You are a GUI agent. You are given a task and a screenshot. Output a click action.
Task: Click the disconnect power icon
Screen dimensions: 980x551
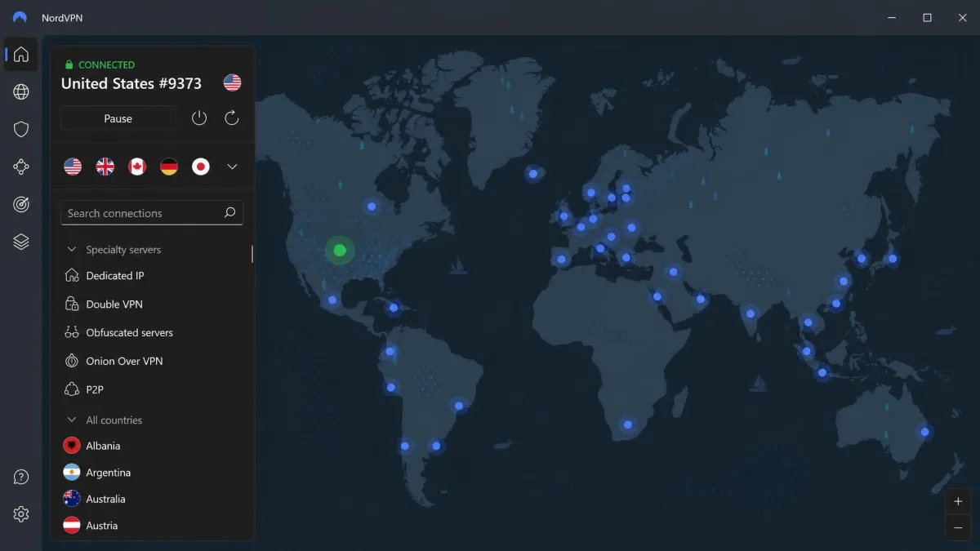(199, 118)
